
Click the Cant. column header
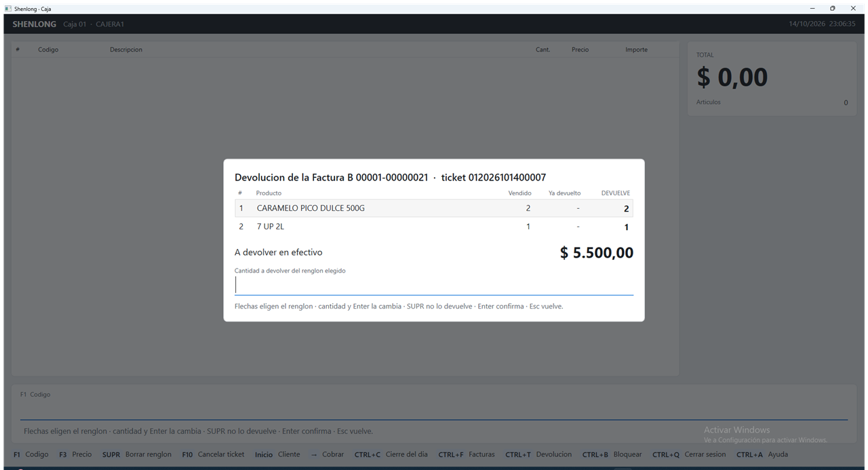click(x=542, y=50)
